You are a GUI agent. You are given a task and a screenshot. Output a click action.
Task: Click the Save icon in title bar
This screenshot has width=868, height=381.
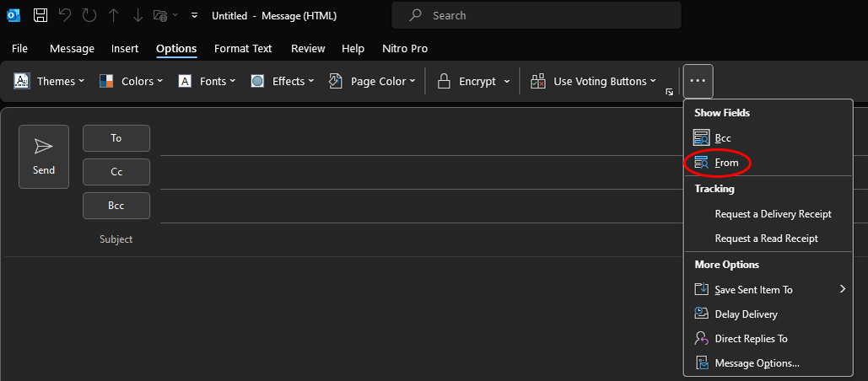point(40,15)
